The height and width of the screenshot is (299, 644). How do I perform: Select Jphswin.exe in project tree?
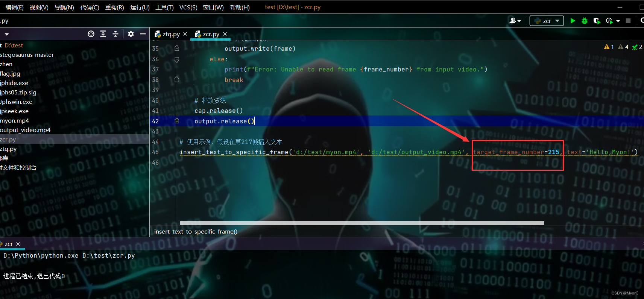(16, 102)
